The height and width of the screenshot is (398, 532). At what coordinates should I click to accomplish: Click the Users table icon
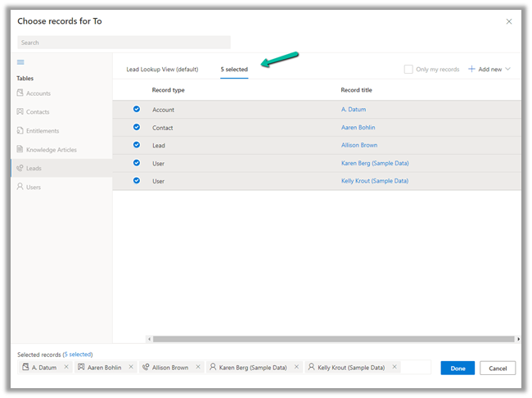[20, 188]
